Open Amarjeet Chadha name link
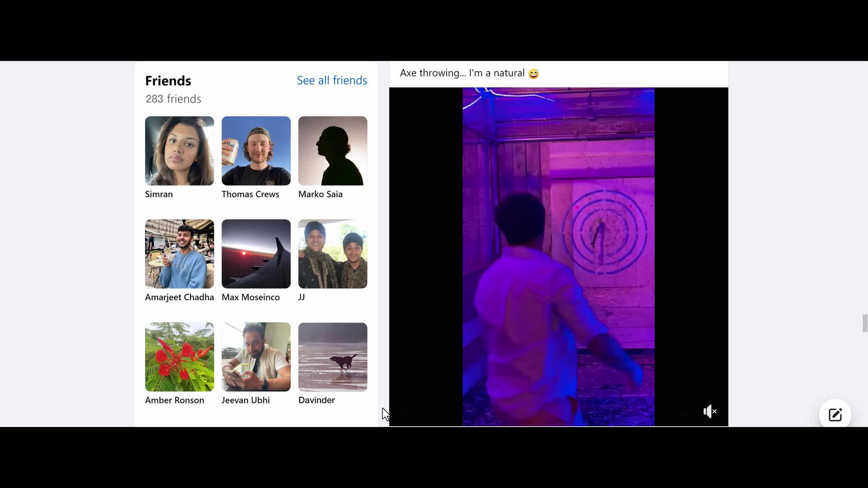The height and width of the screenshot is (488, 868). point(179,297)
